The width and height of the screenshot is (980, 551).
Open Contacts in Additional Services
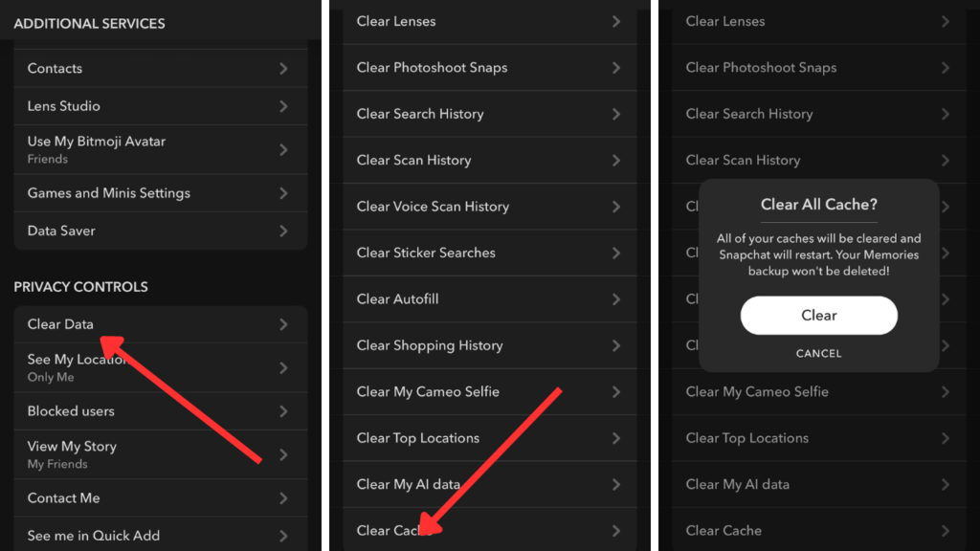(161, 68)
